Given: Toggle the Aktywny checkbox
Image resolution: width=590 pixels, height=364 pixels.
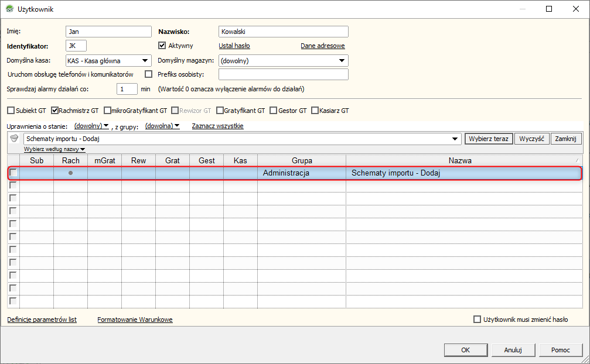Looking at the screenshot, I should [x=162, y=46].
